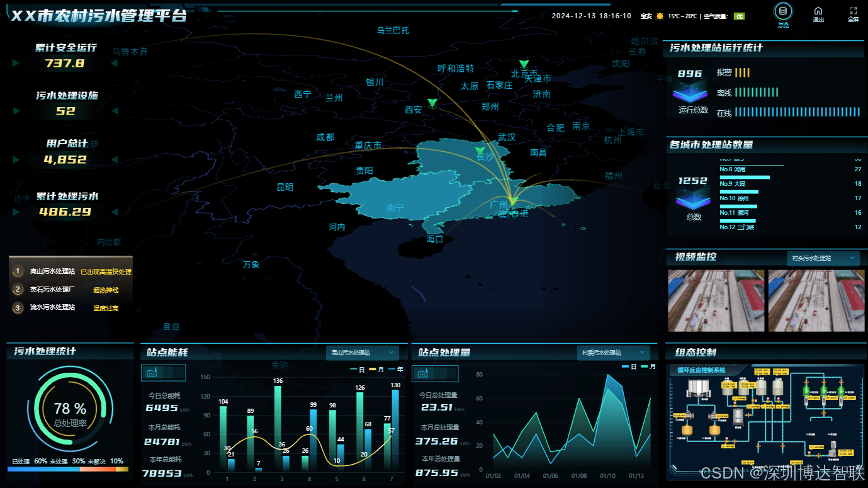Open the 循环反应控制系统 process diagram
This screenshot has height=488, width=868.
[x=765, y=422]
